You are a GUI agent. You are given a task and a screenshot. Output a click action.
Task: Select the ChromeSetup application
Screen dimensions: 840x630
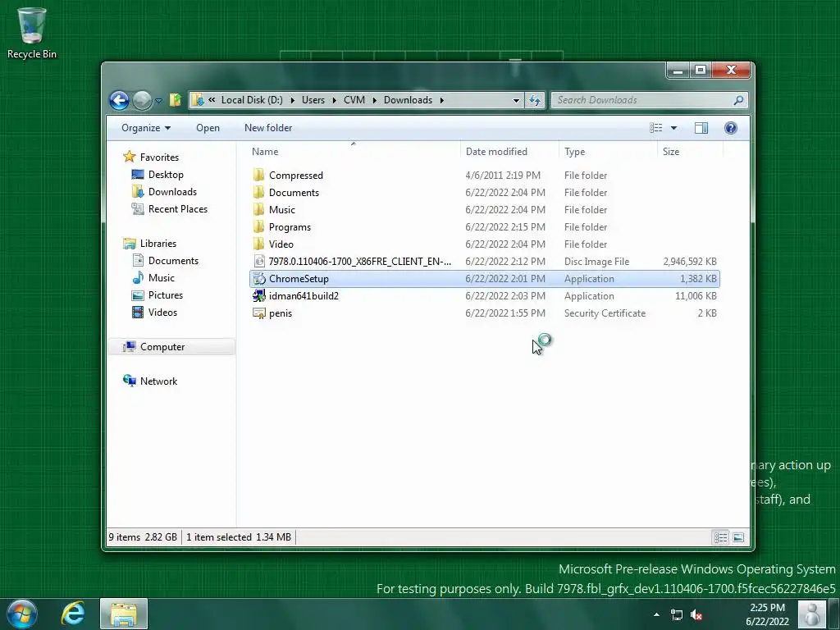484,279
